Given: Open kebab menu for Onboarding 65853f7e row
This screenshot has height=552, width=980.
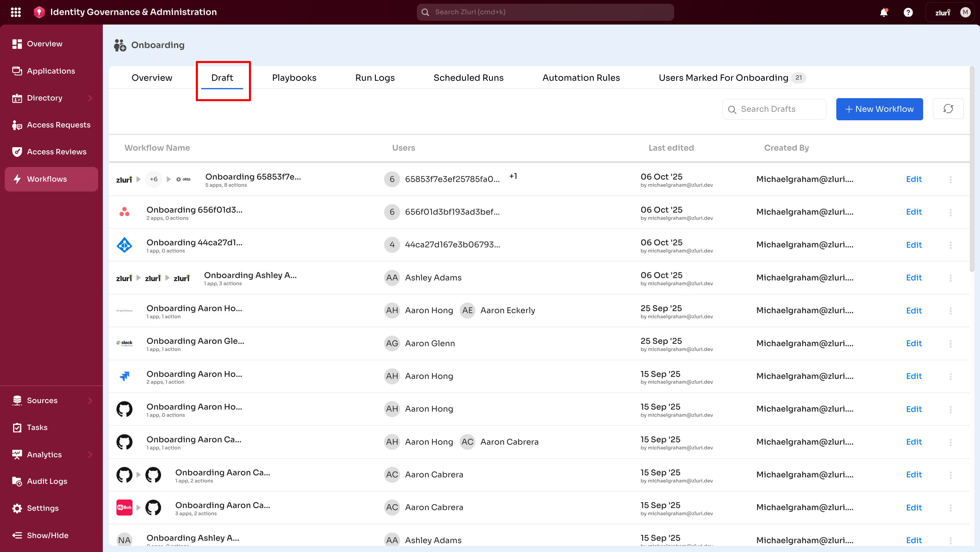Looking at the screenshot, I should click(950, 179).
